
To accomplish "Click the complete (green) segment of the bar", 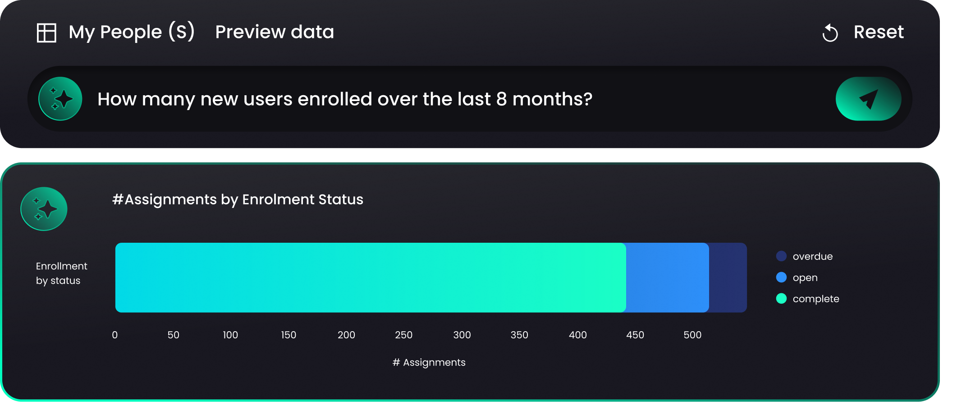I will [370, 277].
